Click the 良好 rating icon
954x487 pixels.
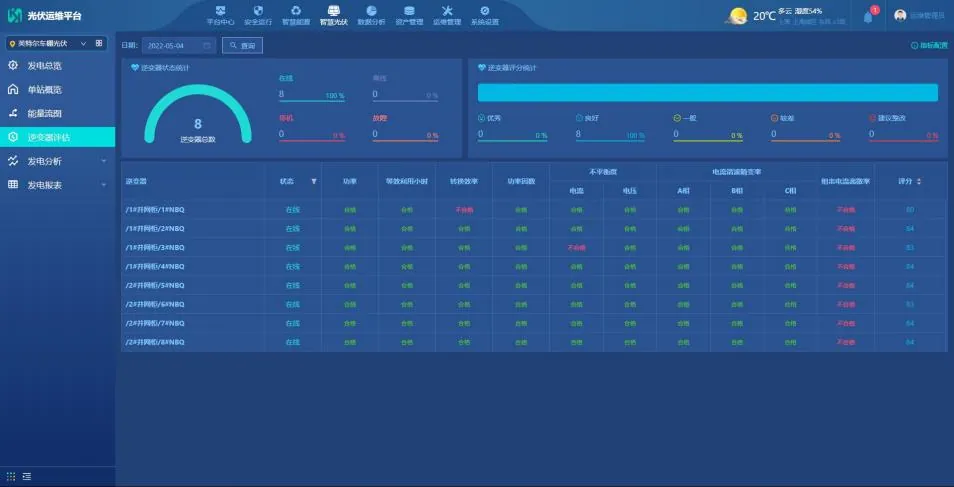click(579, 118)
